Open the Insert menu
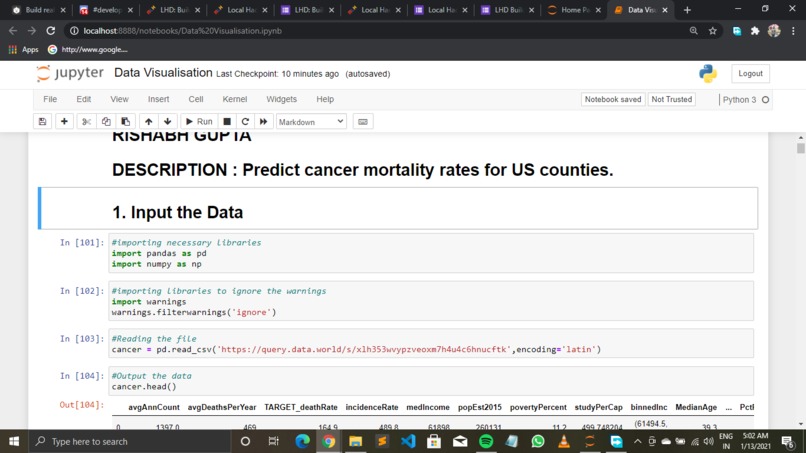The width and height of the screenshot is (806, 453). pos(158,99)
